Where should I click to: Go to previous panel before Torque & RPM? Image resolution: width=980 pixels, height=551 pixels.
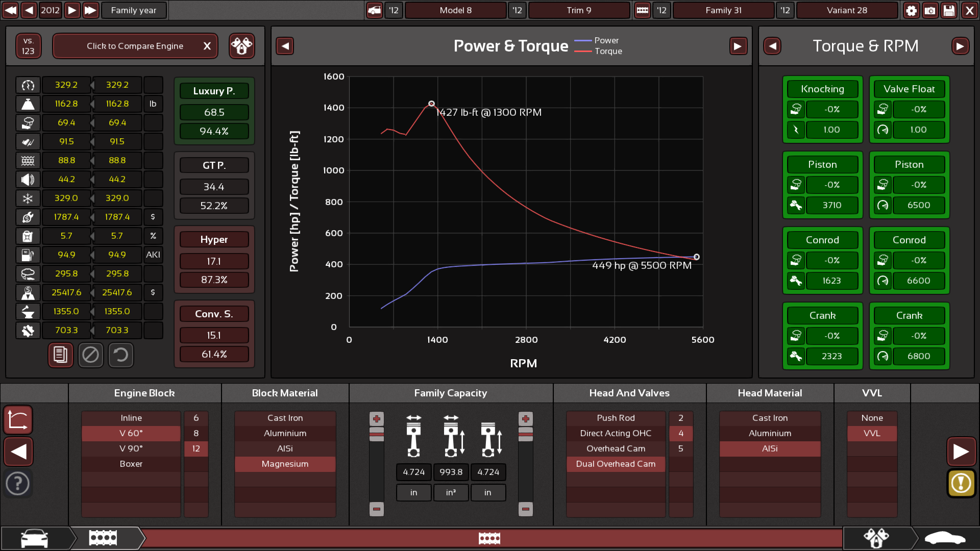tap(772, 46)
